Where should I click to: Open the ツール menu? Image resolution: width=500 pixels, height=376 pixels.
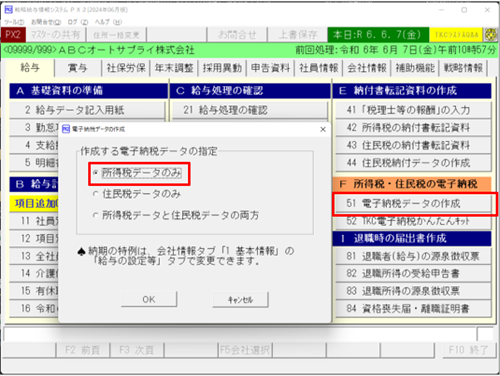click(x=14, y=22)
